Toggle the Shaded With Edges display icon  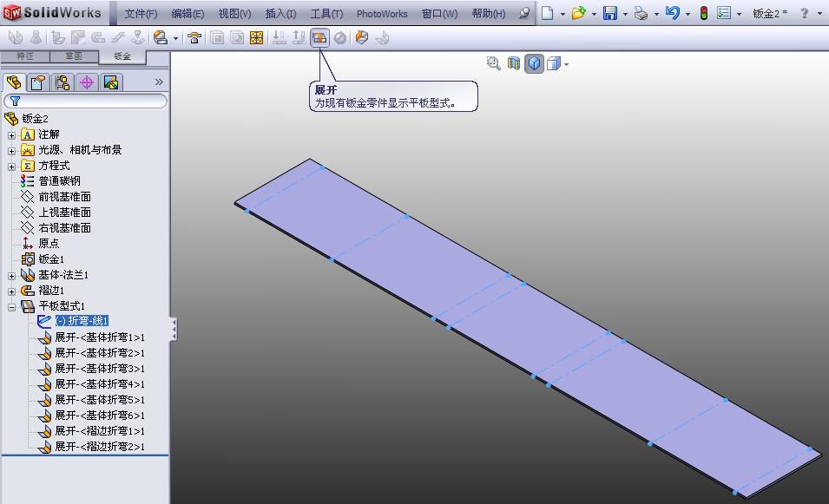534,64
